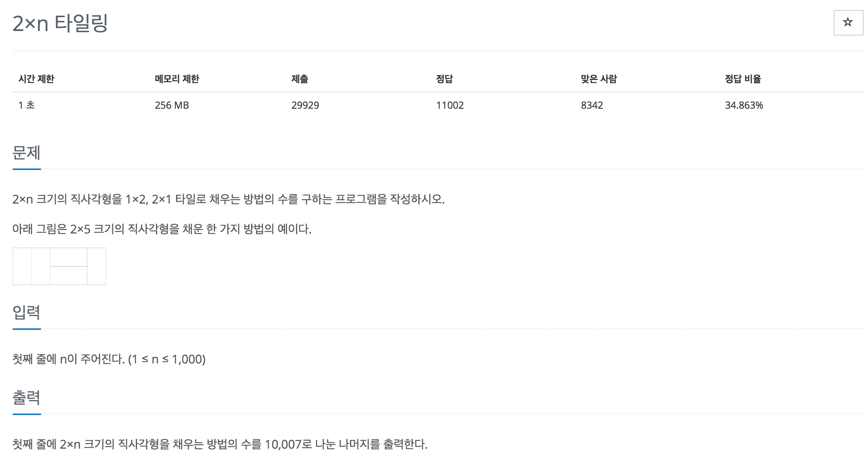Click the 2×5 tiling example image
Image resolution: width=868 pixels, height=458 pixels.
(59, 266)
